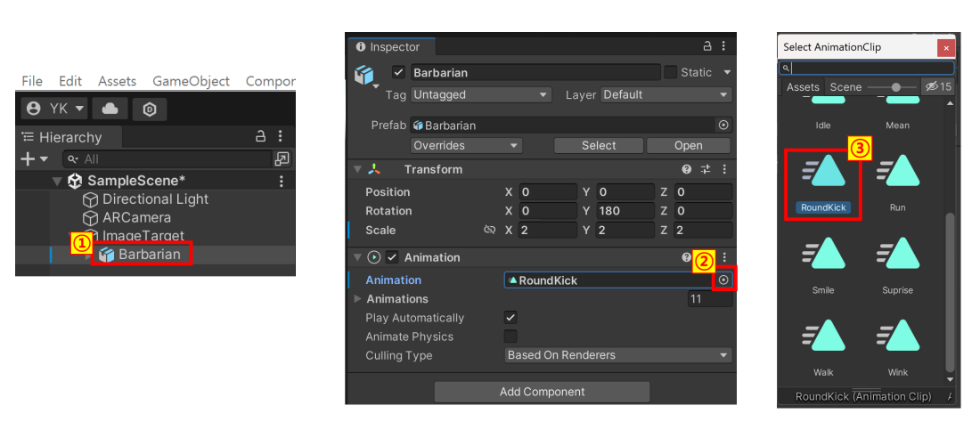Switch to the Inspector tab

pos(388,47)
